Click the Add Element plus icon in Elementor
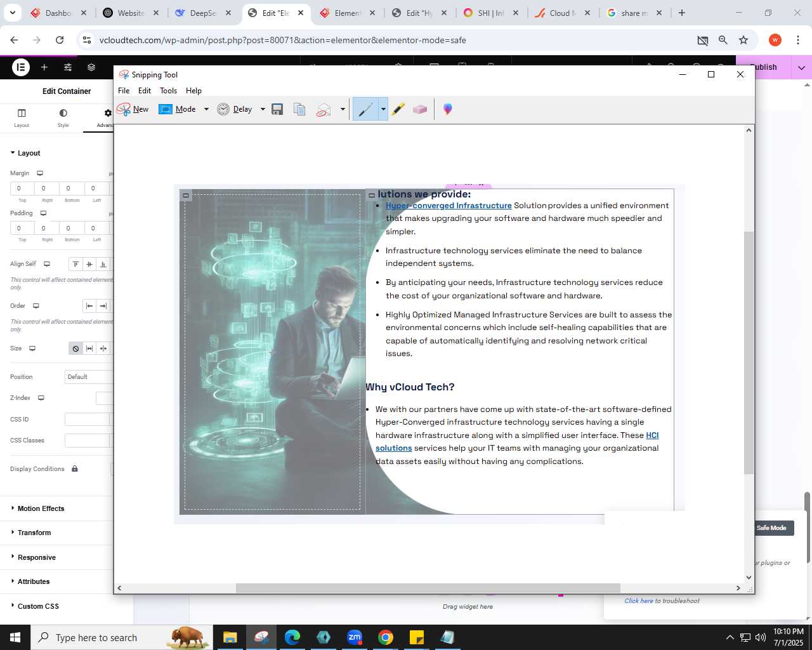Image resolution: width=812 pixels, height=650 pixels. pos(44,67)
